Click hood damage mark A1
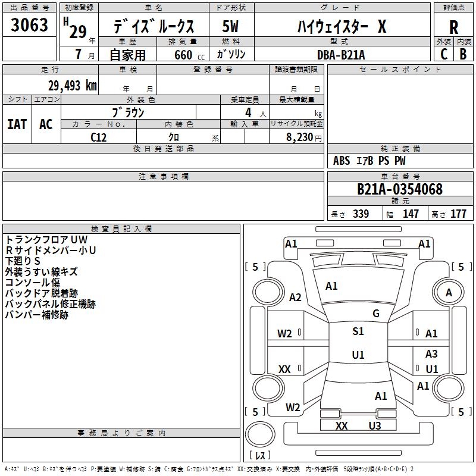 (331, 286)
